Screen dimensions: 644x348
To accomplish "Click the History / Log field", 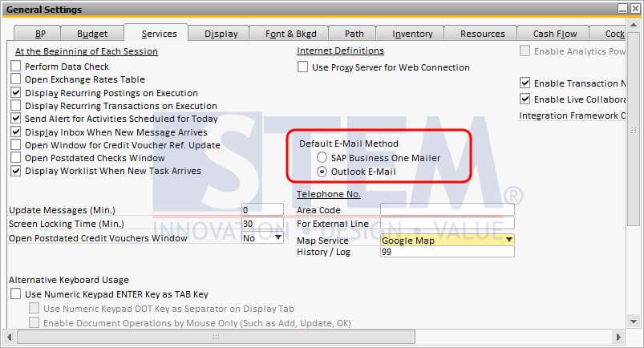I will (x=448, y=252).
